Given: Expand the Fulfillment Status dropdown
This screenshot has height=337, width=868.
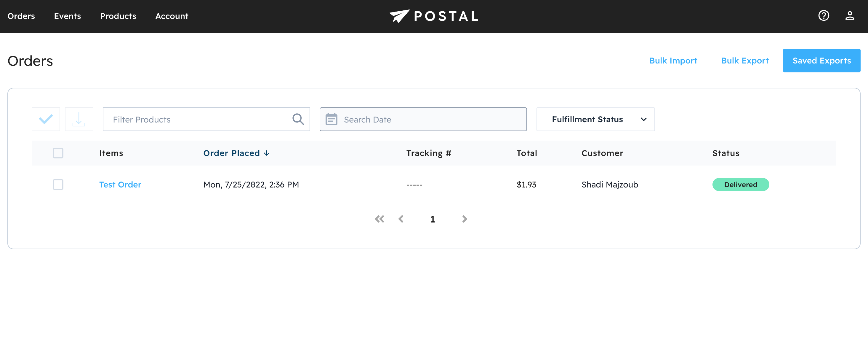Looking at the screenshot, I should coord(595,120).
